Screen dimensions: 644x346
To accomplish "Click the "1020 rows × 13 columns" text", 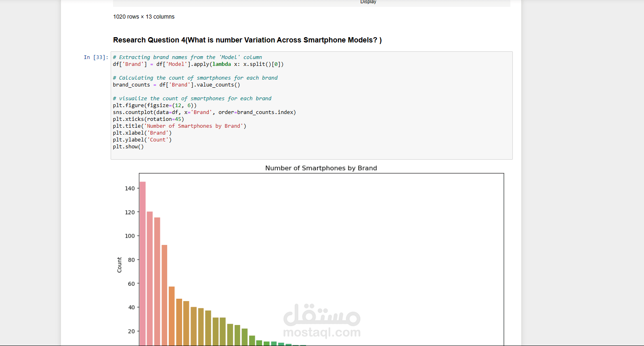I will pyautogui.click(x=144, y=17).
